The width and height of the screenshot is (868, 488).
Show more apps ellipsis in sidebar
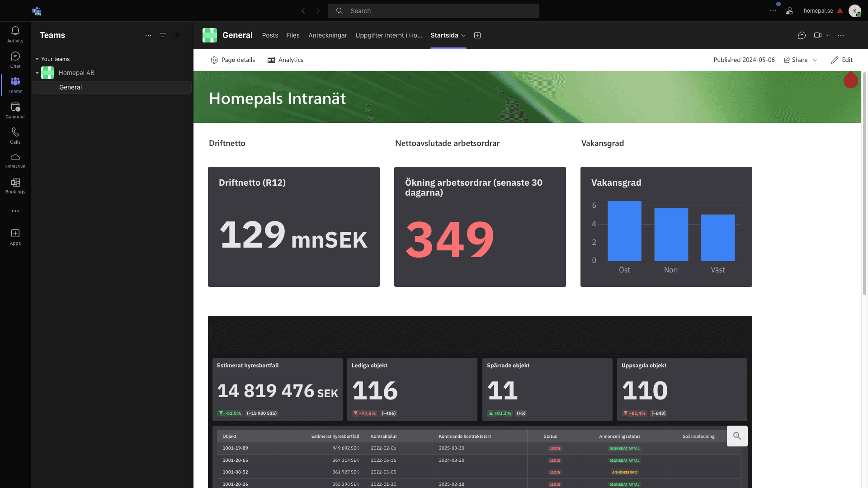[15, 211]
